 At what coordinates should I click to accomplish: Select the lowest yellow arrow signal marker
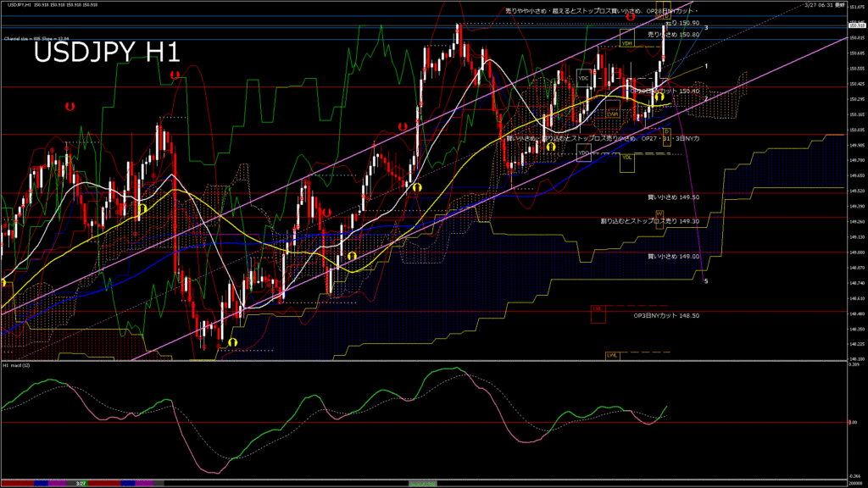coord(232,342)
